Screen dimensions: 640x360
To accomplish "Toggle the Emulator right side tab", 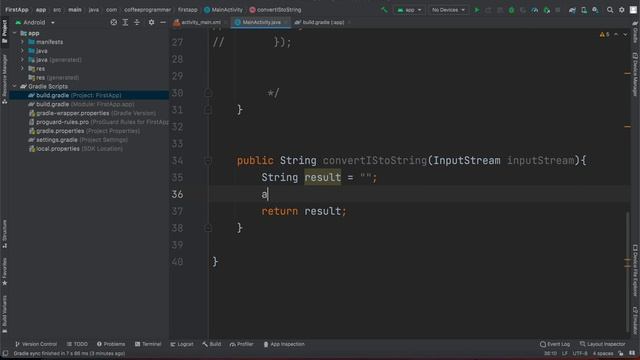I will pos(635,320).
